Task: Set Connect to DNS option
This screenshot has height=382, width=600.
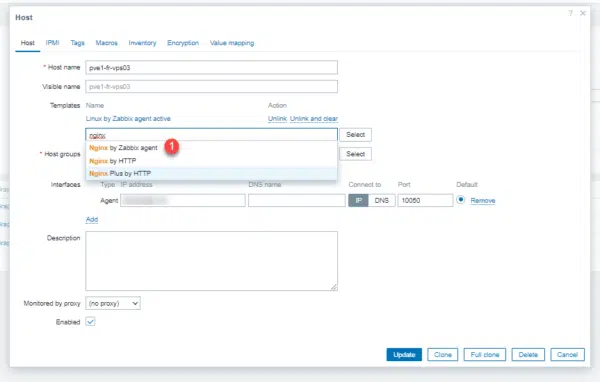Action: [382, 200]
